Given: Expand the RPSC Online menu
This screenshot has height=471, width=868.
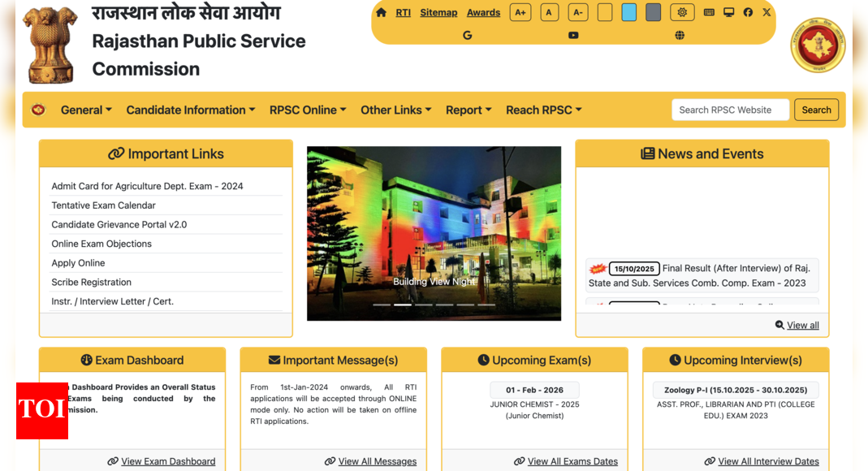Looking at the screenshot, I should pos(308,110).
